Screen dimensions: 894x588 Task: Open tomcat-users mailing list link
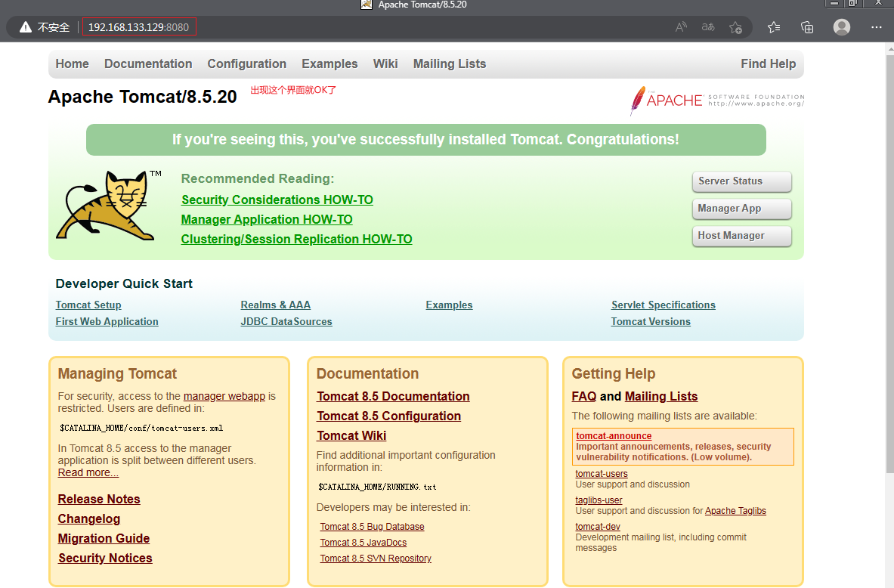[602, 474]
